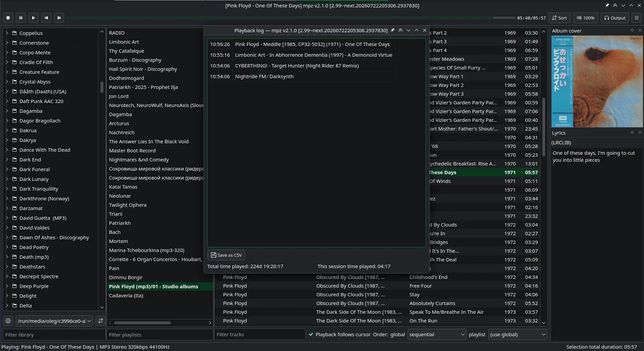This screenshot has width=644, height=351.
Task: Seek within the track progress bar
Action: (290, 18)
